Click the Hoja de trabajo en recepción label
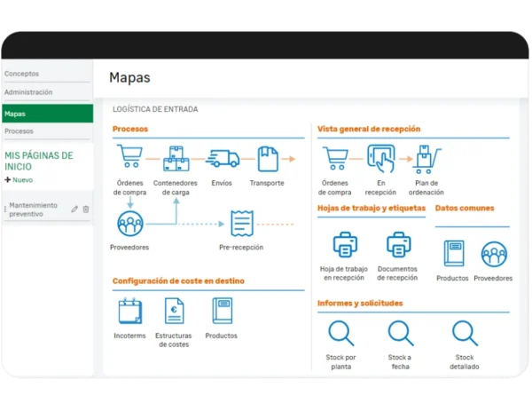The image size is (532, 411). tap(344, 273)
